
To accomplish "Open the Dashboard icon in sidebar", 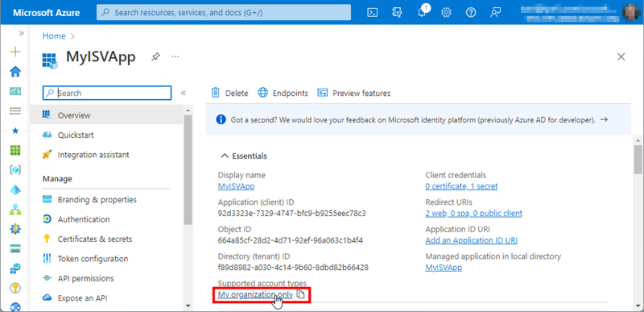I will coord(15,91).
